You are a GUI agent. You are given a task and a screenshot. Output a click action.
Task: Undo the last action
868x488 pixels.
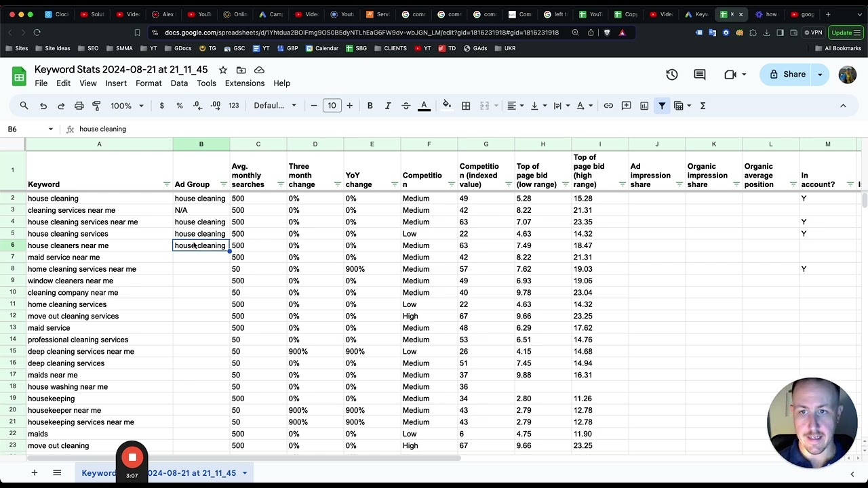click(x=43, y=106)
